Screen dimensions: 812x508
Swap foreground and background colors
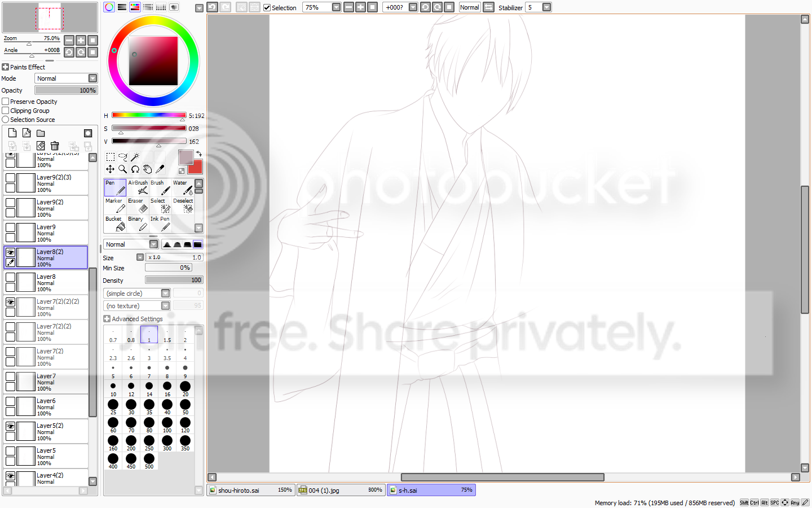click(198, 154)
